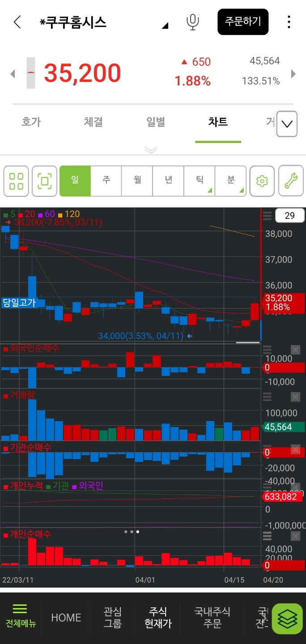Tap the 당일고가 label on chart
Screen dimensions: 306x644
tap(19, 303)
